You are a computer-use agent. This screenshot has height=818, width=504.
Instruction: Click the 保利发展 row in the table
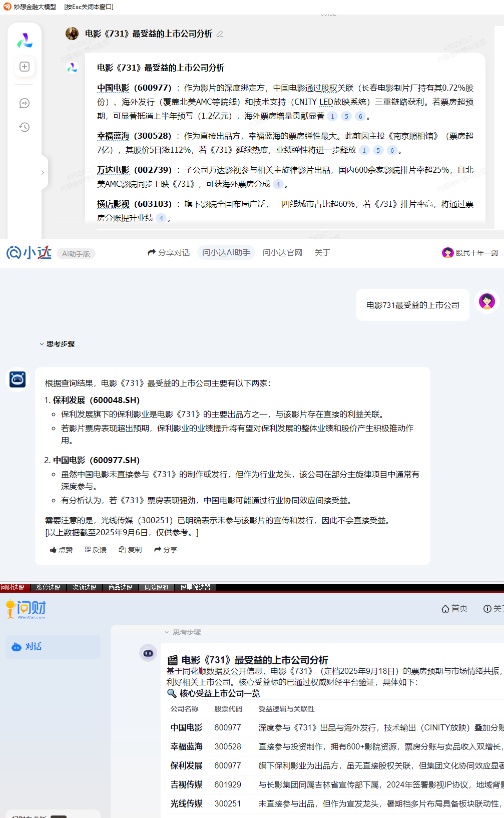pos(335,765)
